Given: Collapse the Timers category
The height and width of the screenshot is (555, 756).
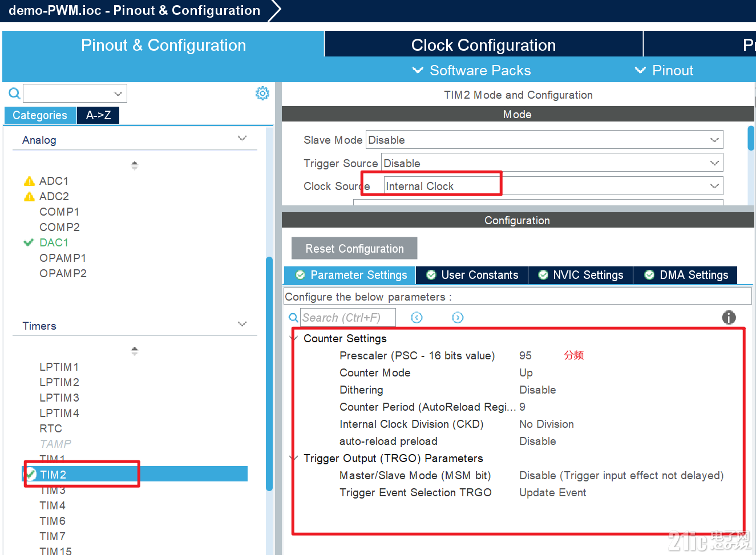Looking at the screenshot, I should pos(242,324).
